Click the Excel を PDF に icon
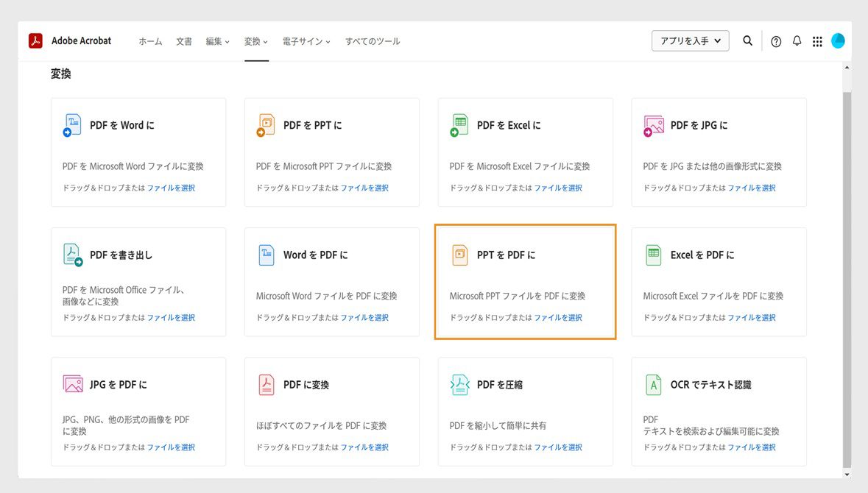The image size is (868, 493). tap(653, 254)
